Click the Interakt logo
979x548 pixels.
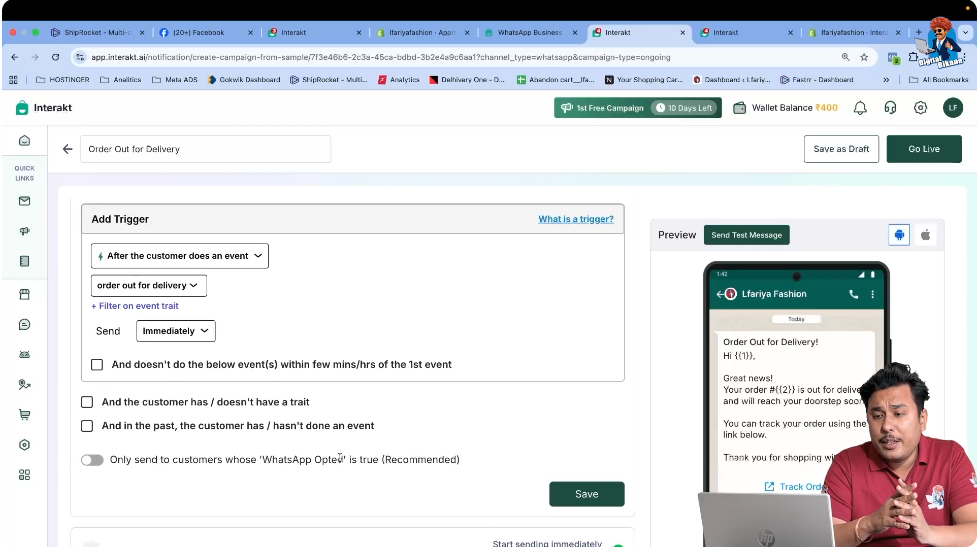44,107
